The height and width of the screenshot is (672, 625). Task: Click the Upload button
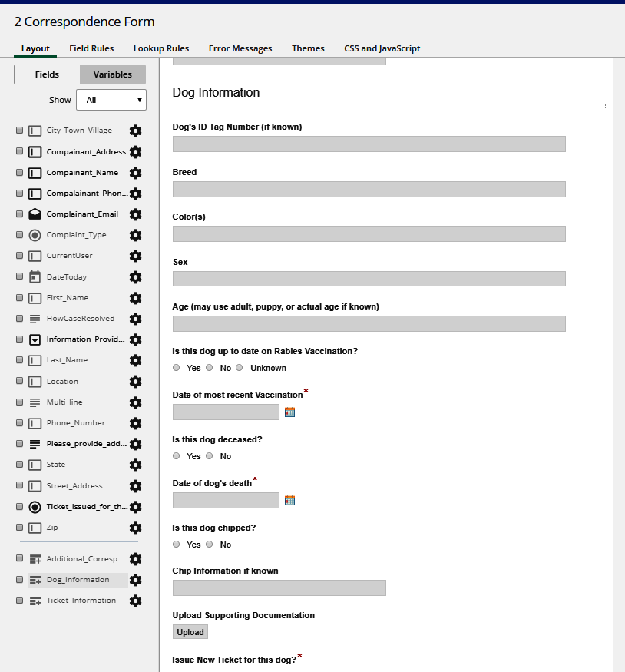(190, 632)
